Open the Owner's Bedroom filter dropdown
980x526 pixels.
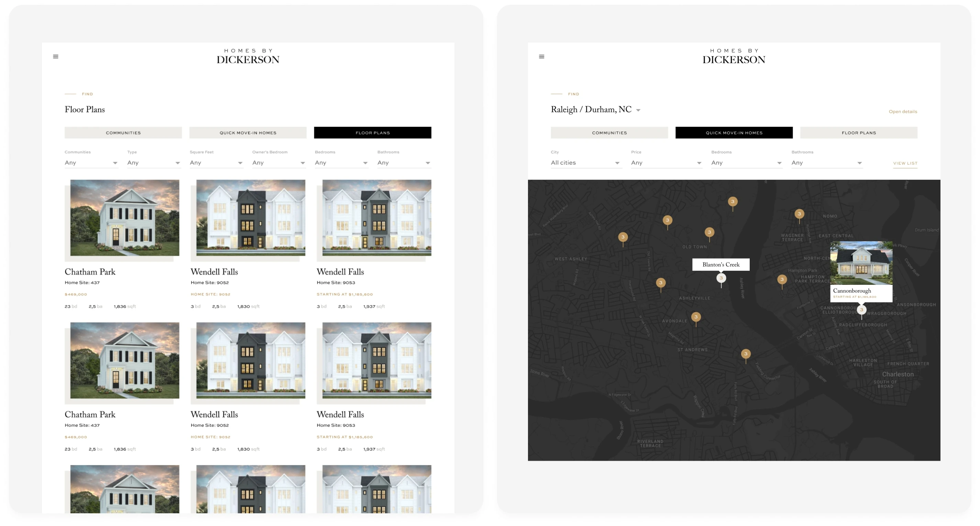(x=279, y=163)
